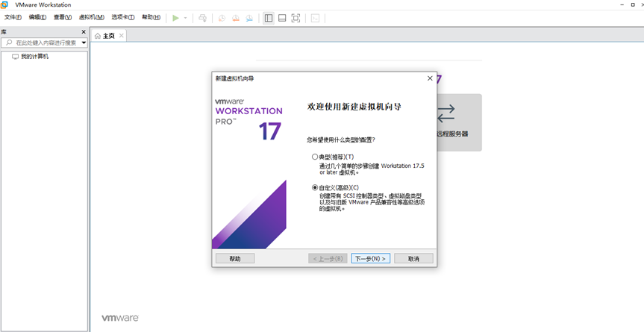This screenshot has height=332, width=644.
Task: Open the 帮助(H) menu
Action: (x=151, y=17)
